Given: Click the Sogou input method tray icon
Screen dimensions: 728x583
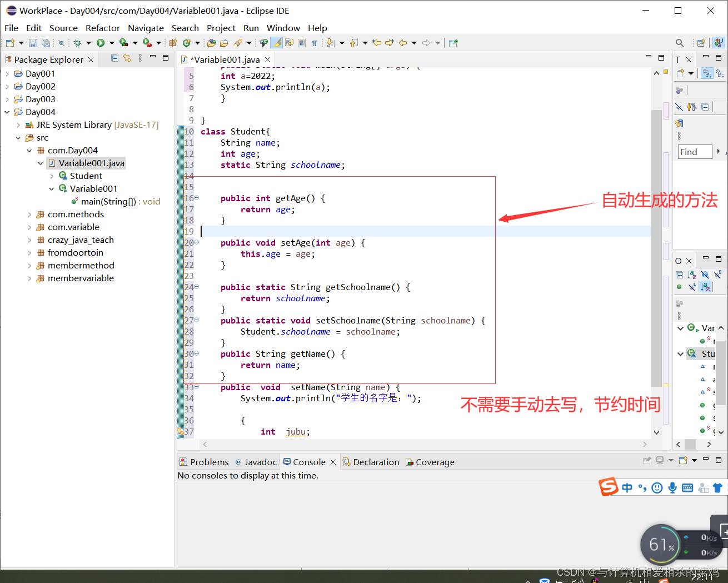Looking at the screenshot, I should pos(609,487).
